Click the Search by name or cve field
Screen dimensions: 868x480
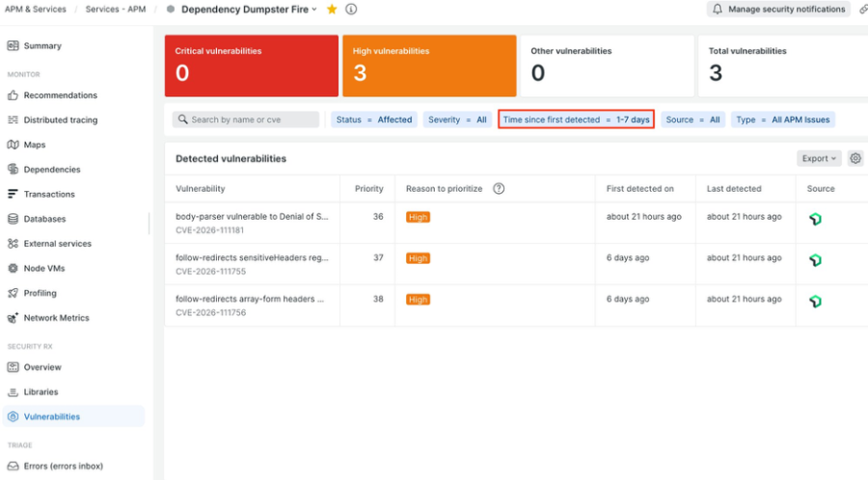point(246,120)
